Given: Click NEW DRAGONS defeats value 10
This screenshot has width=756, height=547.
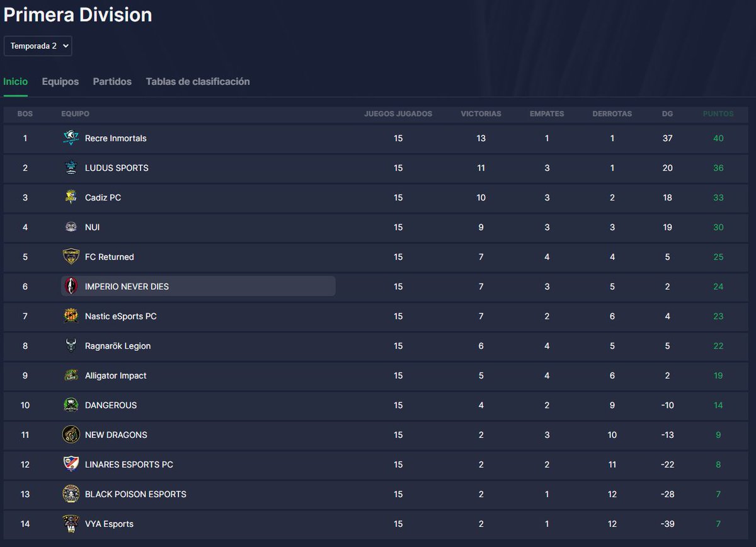Looking at the screenshot, I should click(x=612, y=434).
